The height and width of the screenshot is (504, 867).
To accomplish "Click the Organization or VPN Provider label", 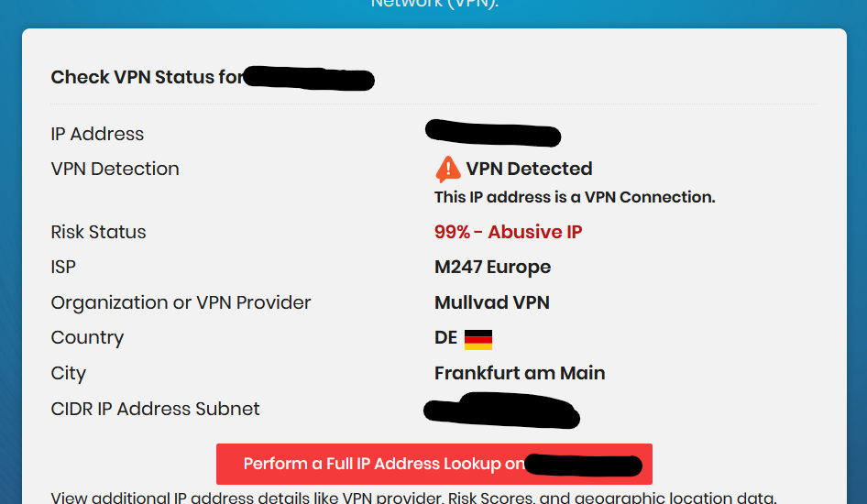I will click(x=181, y=302).
